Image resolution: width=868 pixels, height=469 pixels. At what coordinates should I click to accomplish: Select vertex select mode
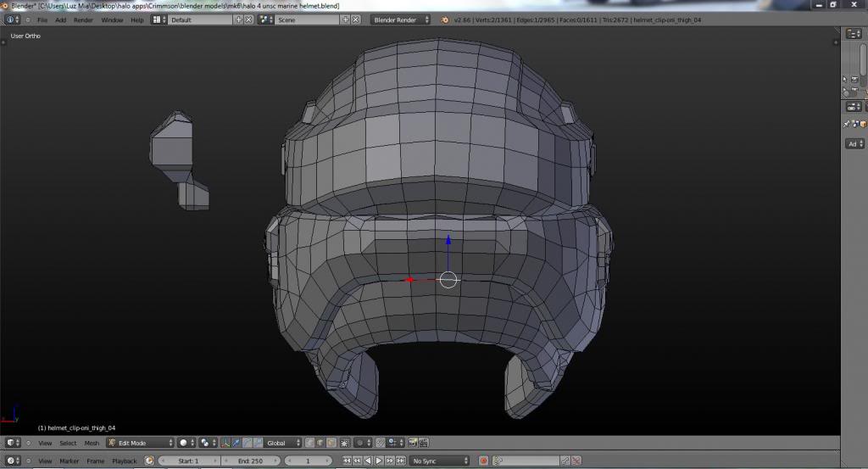coord(311,443)
